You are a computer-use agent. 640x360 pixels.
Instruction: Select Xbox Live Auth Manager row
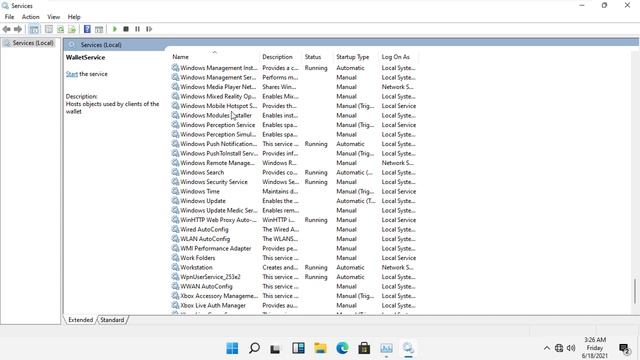[294, 305]
